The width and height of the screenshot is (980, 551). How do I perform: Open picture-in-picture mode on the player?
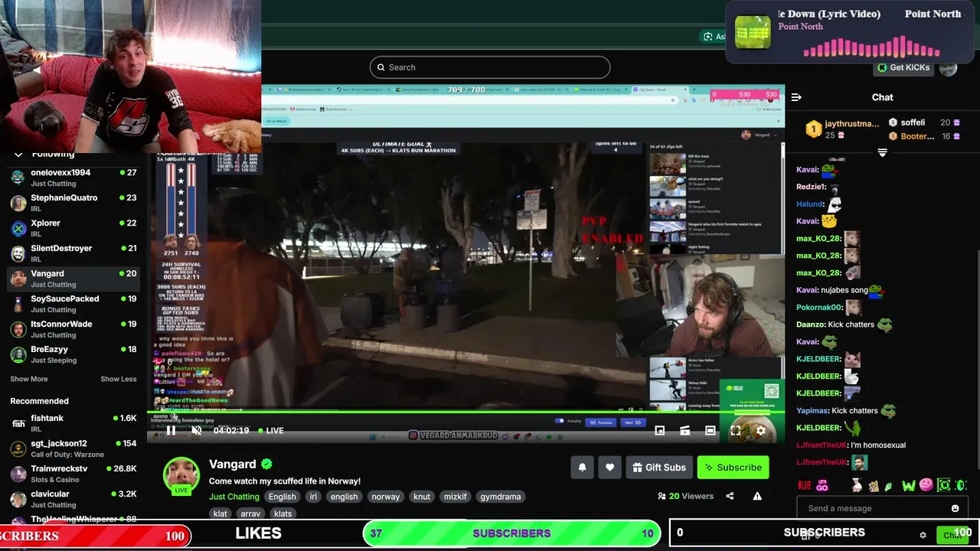coord(660,431)
